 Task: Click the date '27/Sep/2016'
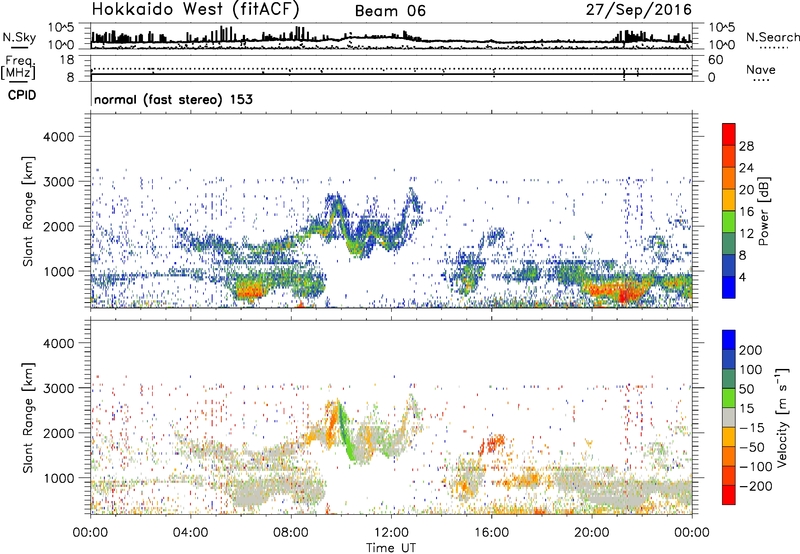[x=639, y=9]
